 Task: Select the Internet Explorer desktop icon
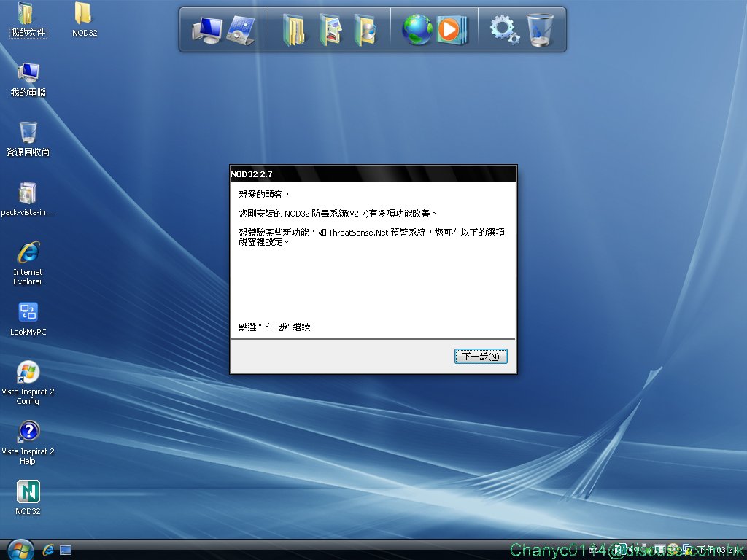click(28, 263)
